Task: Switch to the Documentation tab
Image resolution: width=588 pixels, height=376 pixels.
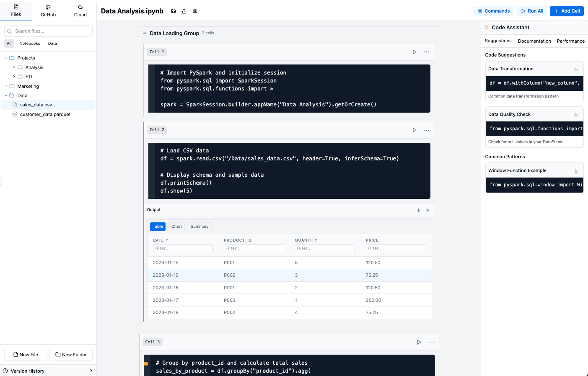Action: coord(534,41)
